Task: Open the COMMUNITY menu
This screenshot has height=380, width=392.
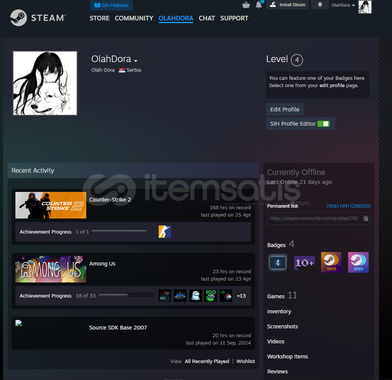Action: 134,18
